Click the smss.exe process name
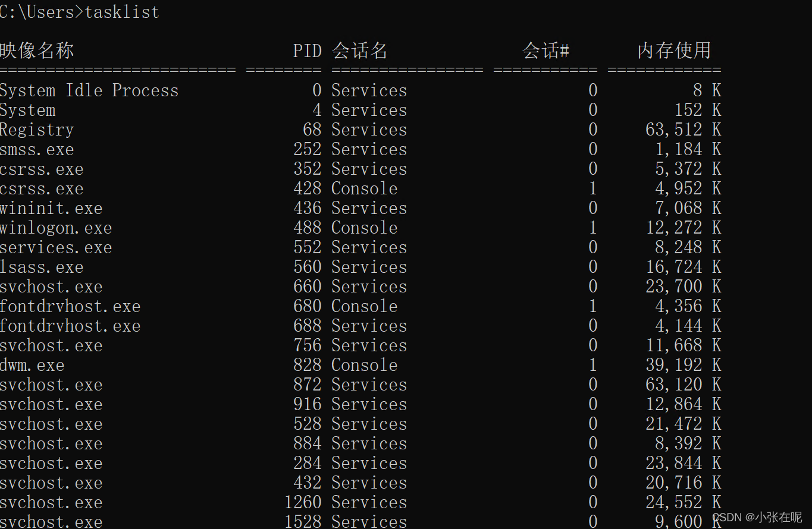Screen dimensions: 812x529 pyautogui.click(x=37, y=149)
